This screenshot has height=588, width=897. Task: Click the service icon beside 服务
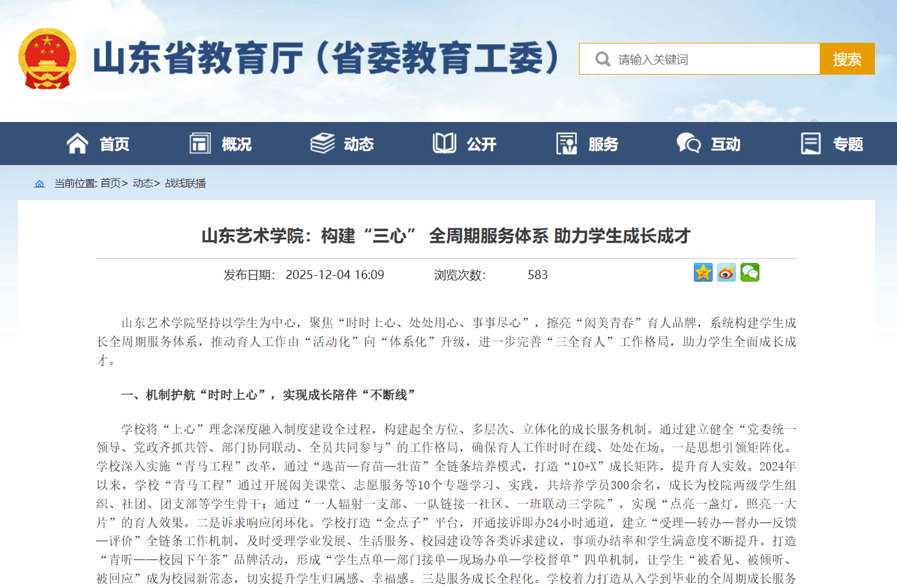click(567, 143)
